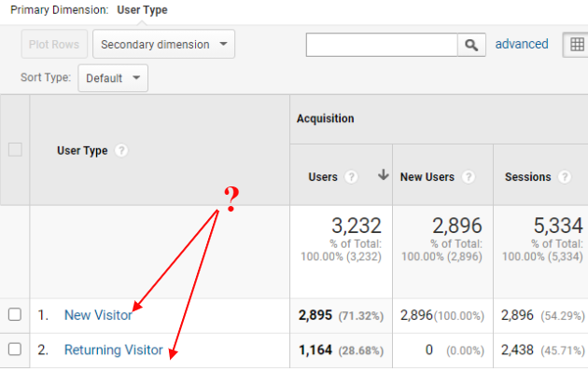Viewport: 588px width, 371px height.
Task: Open the Secondary dimension dropdown
Action: point(164,44)
